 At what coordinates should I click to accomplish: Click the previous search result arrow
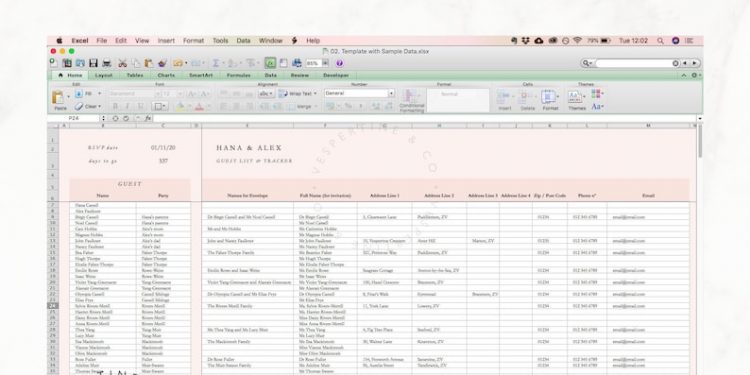[x=685, y=63]
